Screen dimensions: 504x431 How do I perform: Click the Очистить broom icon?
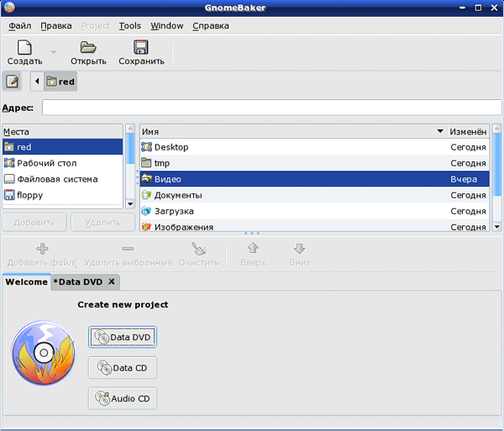coord(198,249)
